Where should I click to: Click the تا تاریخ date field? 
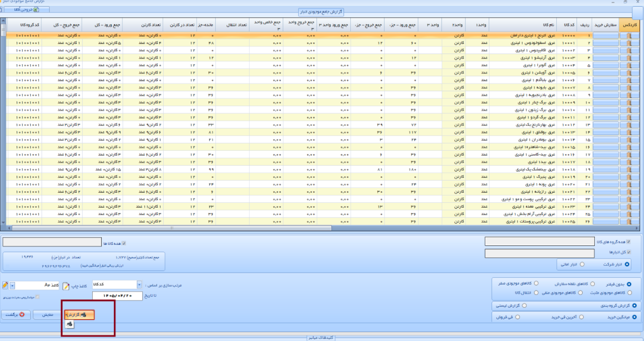click(116, 296)
